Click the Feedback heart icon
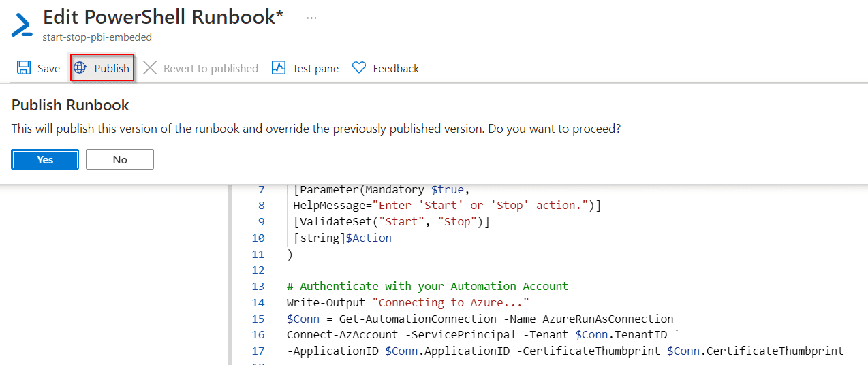The image size is (868, 365). pos(359,68)
